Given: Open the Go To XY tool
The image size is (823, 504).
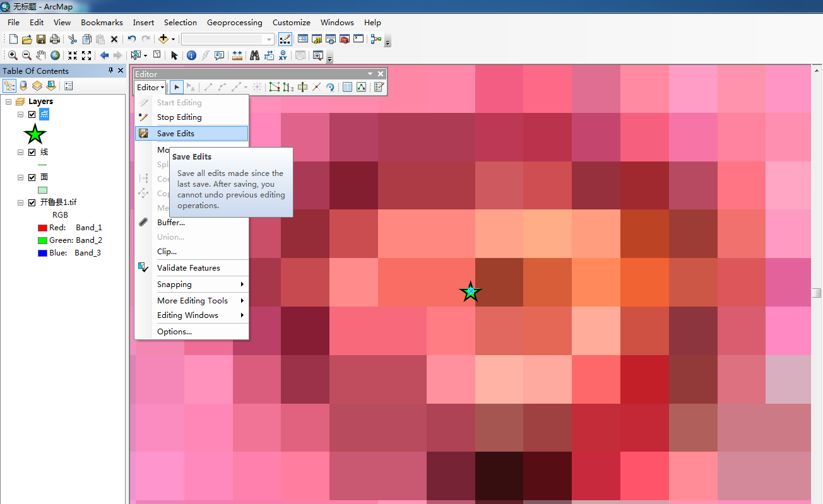Looking at the screenshot, I should [x=283, y=56].
